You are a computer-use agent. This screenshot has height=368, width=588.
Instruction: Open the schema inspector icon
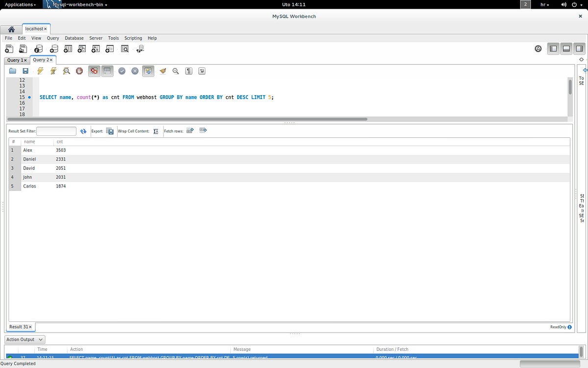(38, 49)
